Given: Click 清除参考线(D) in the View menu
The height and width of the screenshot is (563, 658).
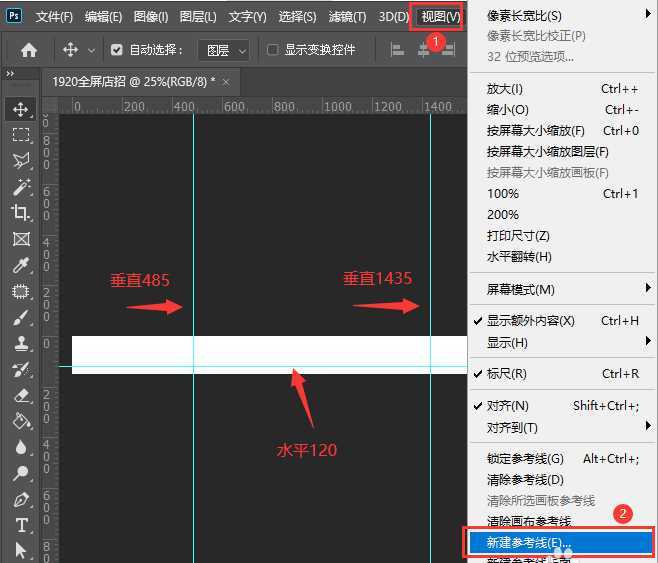Looking at the screenshot, I should (x=525, y=480).
